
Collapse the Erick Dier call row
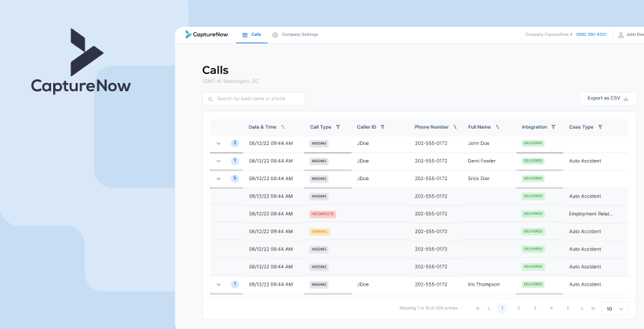point(219,179)
